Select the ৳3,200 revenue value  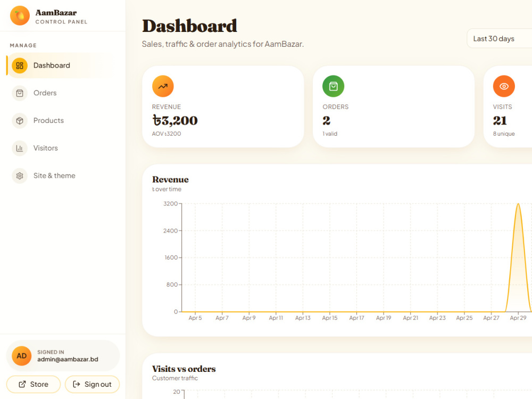point(174,120)
